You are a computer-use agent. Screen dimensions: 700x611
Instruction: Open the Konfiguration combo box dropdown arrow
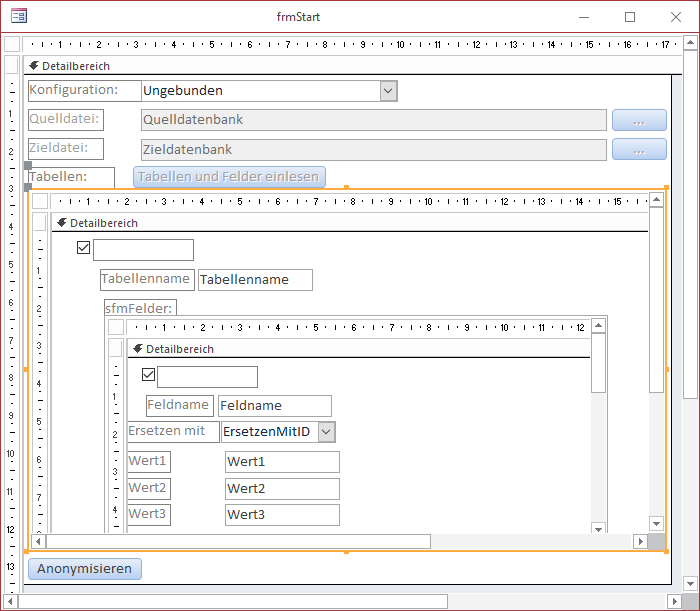[388, 91]
